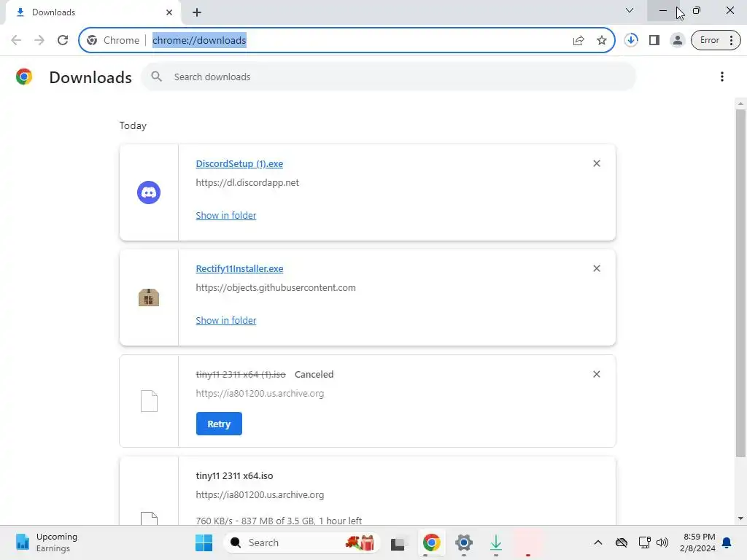
Task: Open the Settings gear taskbar icon
Action: pyautogui.click(x=463, y=542)
